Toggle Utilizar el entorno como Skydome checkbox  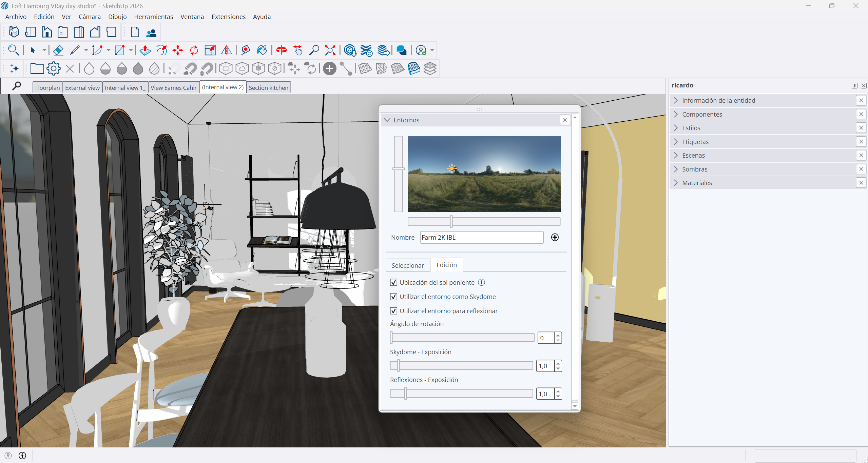[394, 297]
